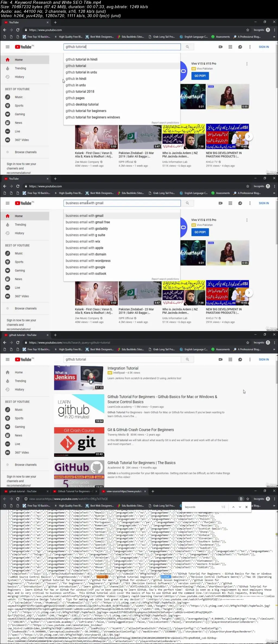Jump to previous find match arrow
278x644 pixels.
coord(233,507)
